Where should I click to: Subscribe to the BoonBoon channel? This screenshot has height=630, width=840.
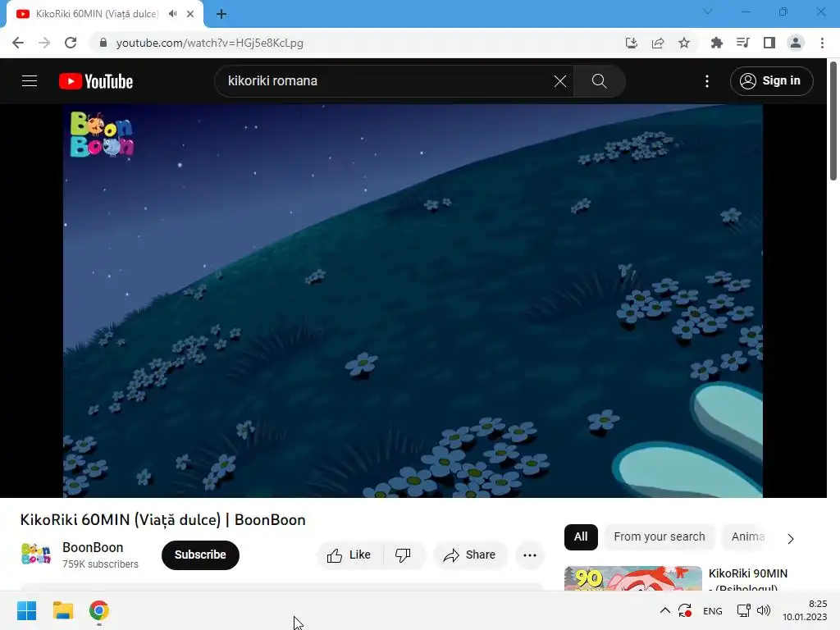coord(200,555)
